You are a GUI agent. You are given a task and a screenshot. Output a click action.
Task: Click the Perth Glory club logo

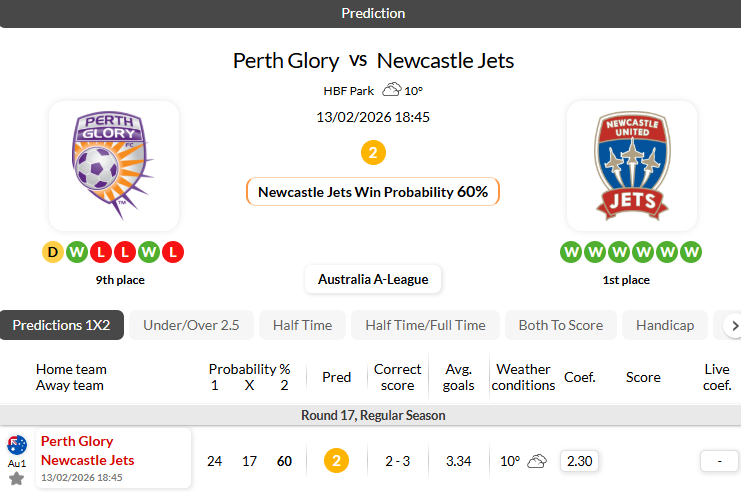[x=114, y=165]
